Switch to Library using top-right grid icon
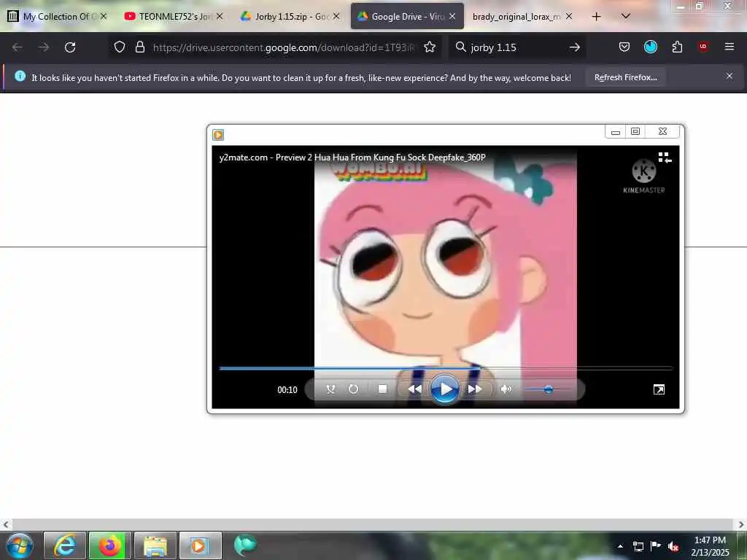The image size is (747, 560). [x=665, y=157]
